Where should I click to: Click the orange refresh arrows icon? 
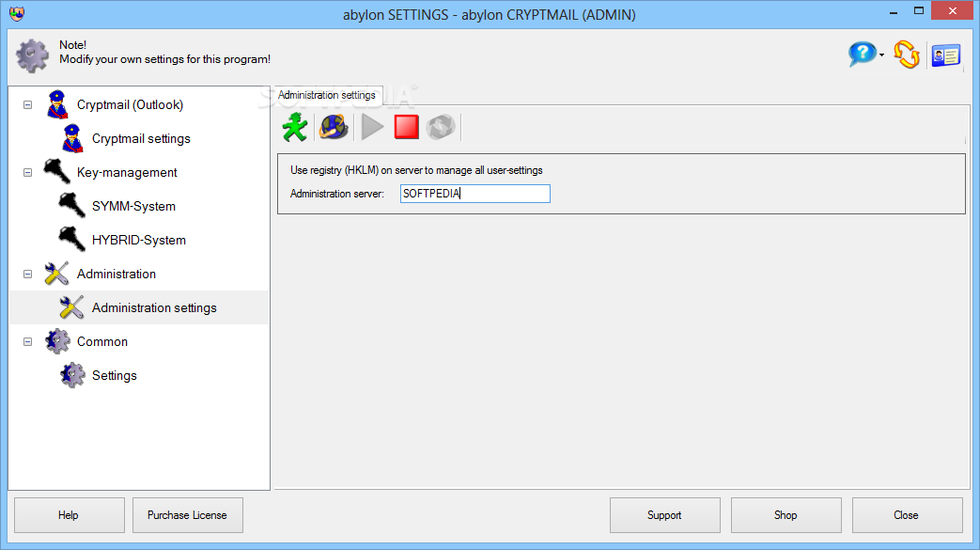click(x=907, y=55)
